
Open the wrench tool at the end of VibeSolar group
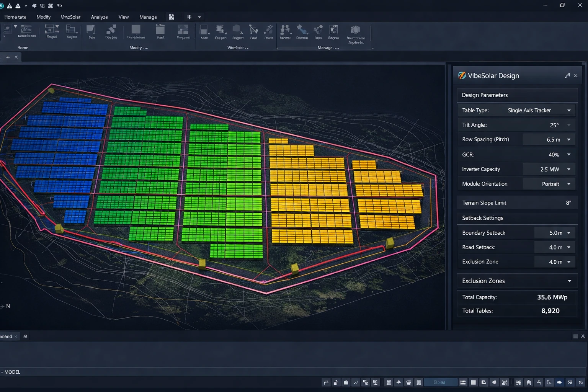[x=268, y=30]
